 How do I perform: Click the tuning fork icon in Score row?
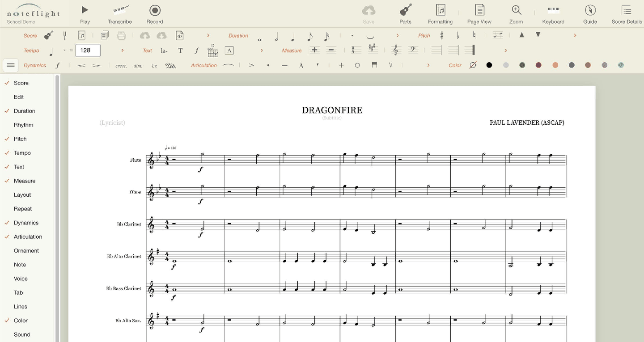point(65,35)
